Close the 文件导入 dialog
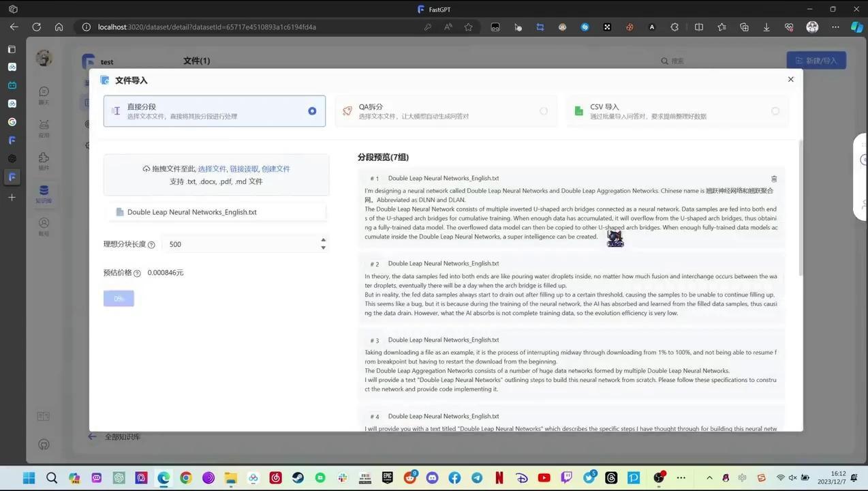The image size is (868, 491). pos(790,79)
